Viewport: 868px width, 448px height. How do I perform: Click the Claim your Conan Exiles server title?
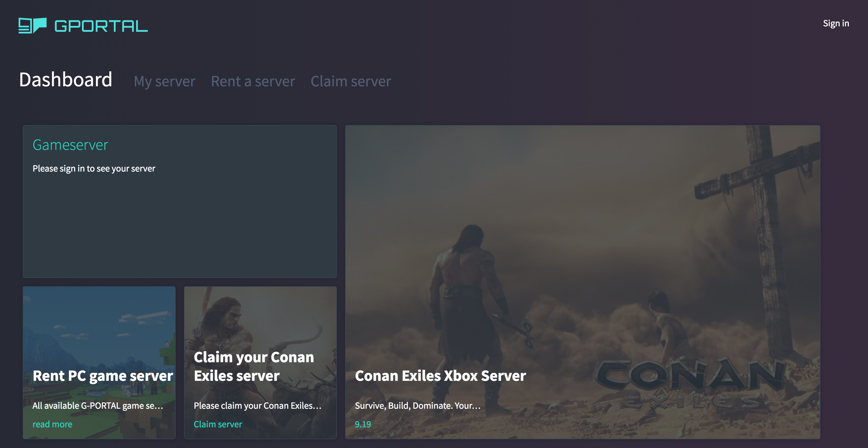[x=253, y=366]
